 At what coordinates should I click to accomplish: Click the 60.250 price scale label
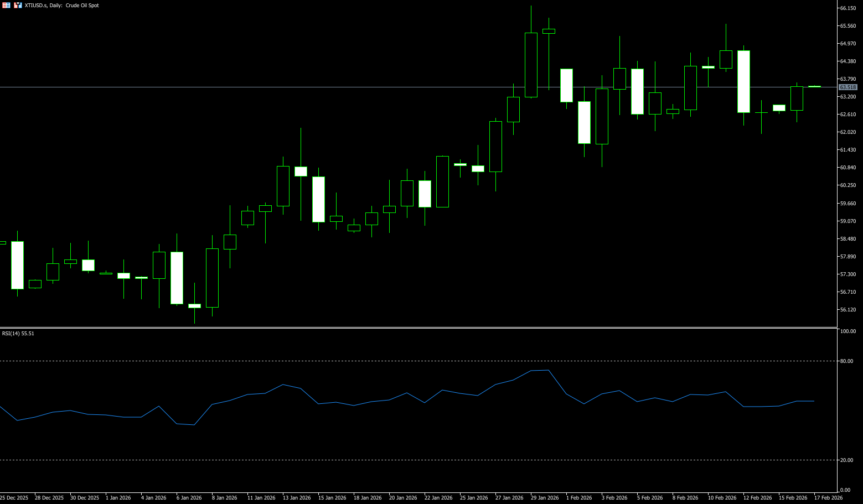pyautogui.click(x=848, y=185)
